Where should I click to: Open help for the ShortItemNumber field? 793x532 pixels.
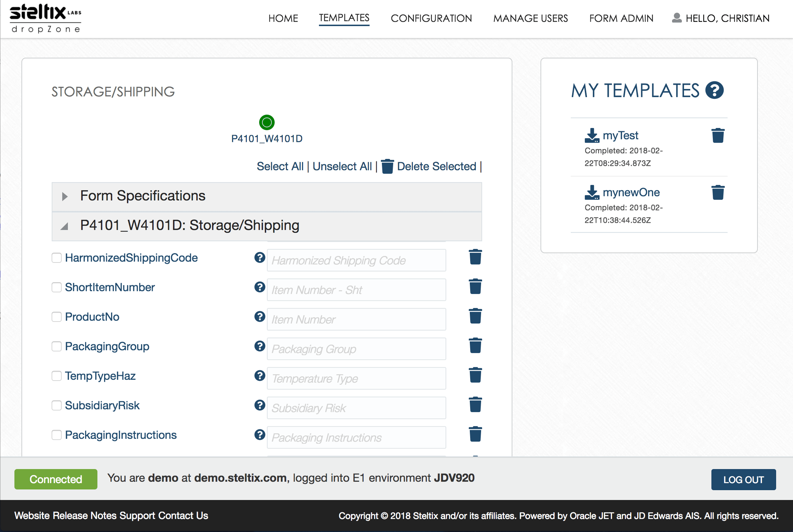[260, 287]
